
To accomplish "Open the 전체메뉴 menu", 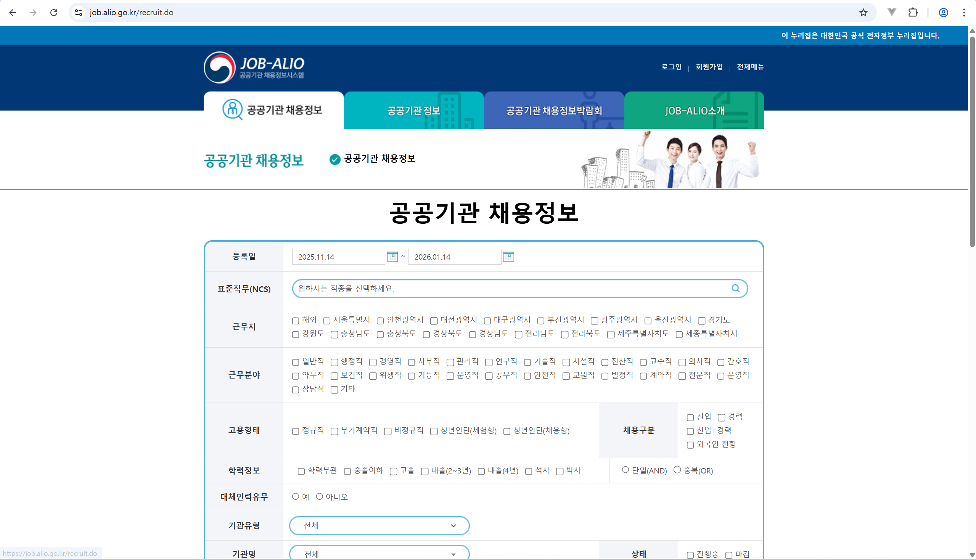I will pos(750,67).
